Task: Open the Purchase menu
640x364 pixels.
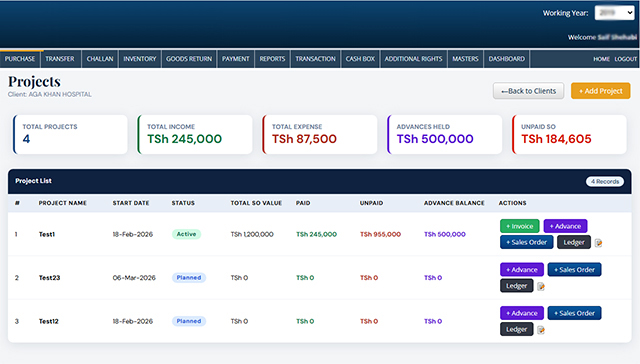Action: coord(20,59)
